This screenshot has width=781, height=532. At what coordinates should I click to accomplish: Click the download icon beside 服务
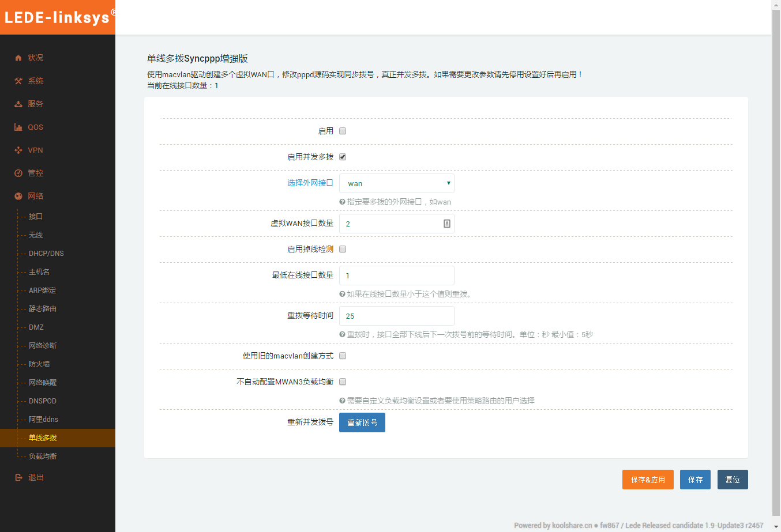point(18,104)
